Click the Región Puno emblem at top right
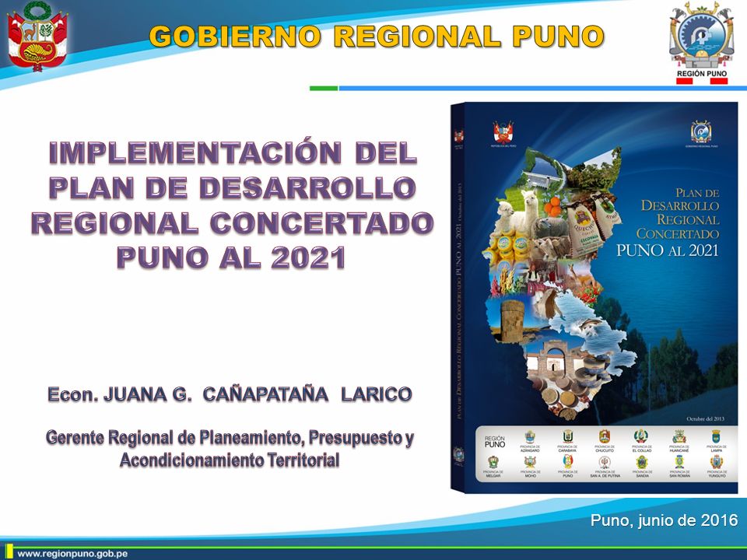Image resolution: width=747 pixels, height=560 pixels. 700,34
